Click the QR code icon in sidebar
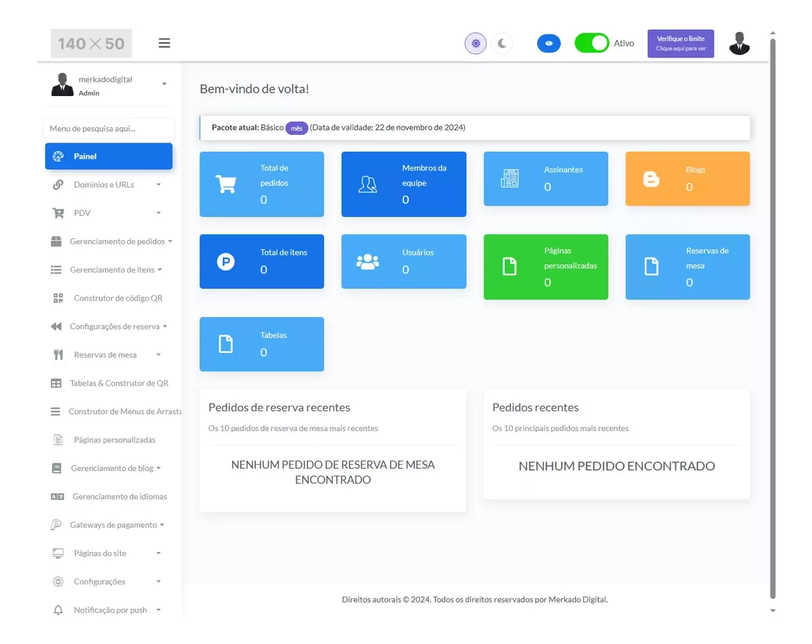 coord(58,298)
